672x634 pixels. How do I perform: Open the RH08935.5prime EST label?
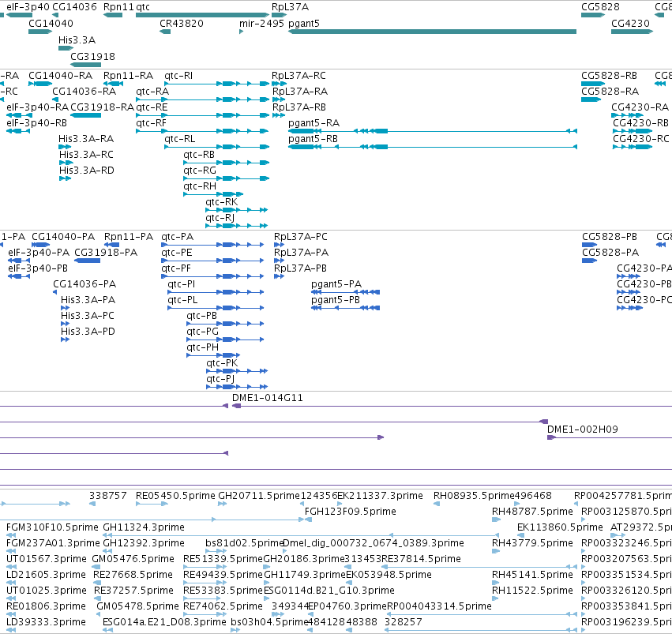coord(474,496)
